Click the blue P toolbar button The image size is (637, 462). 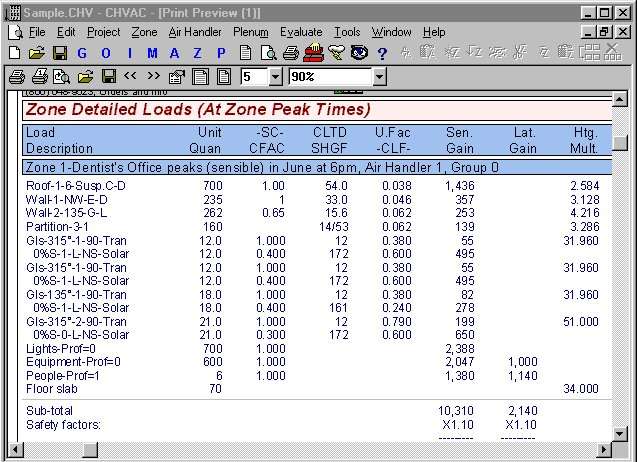pyautogui.click(x=221, y=53)
